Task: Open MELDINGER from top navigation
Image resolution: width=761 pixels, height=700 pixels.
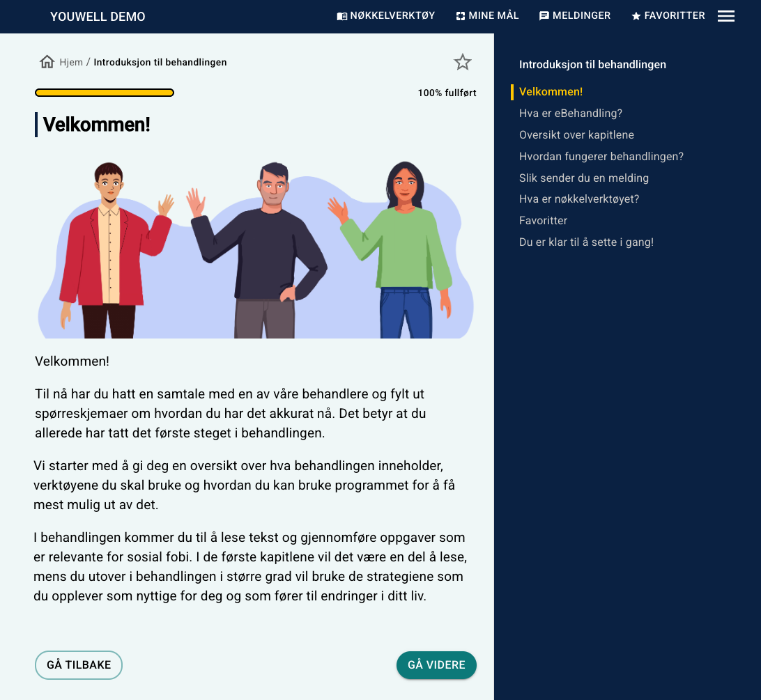Action: pyautogui.click(x=575, y=15)
